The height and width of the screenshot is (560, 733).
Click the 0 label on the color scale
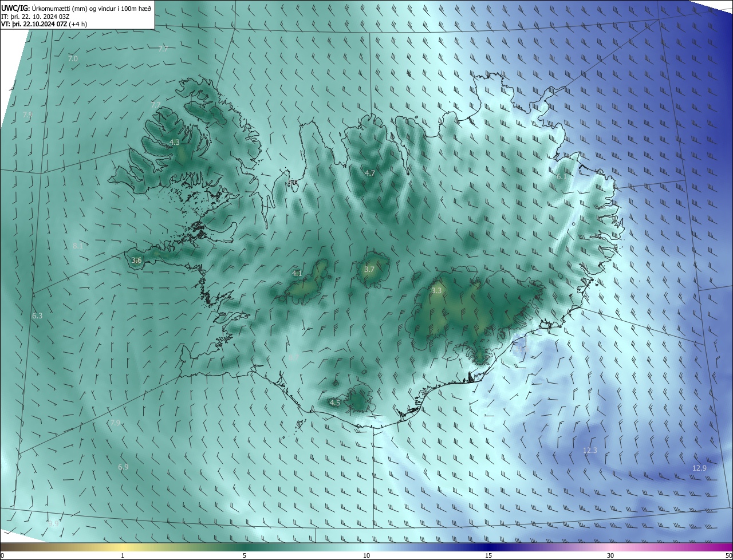coord(2,555)
